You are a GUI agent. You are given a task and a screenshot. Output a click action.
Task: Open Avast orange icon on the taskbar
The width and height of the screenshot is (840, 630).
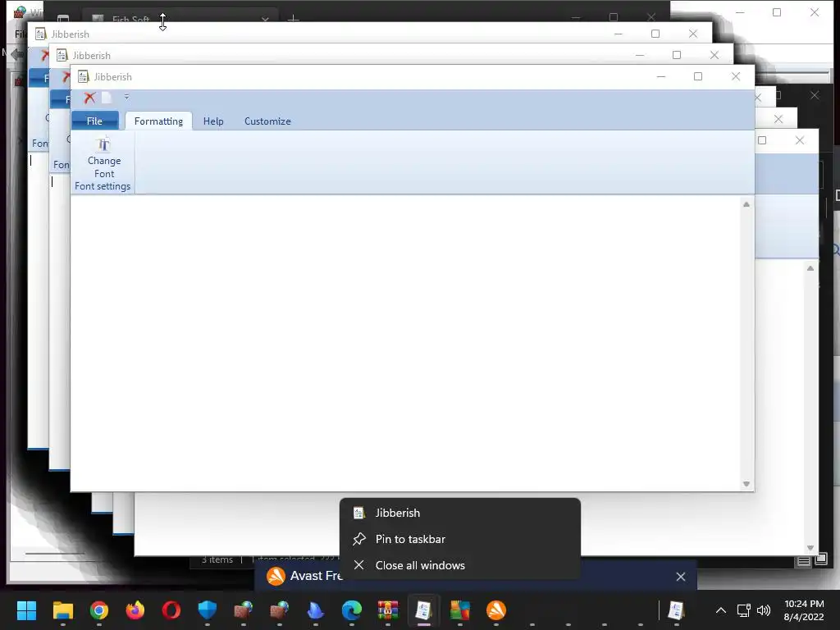[496, 610]
